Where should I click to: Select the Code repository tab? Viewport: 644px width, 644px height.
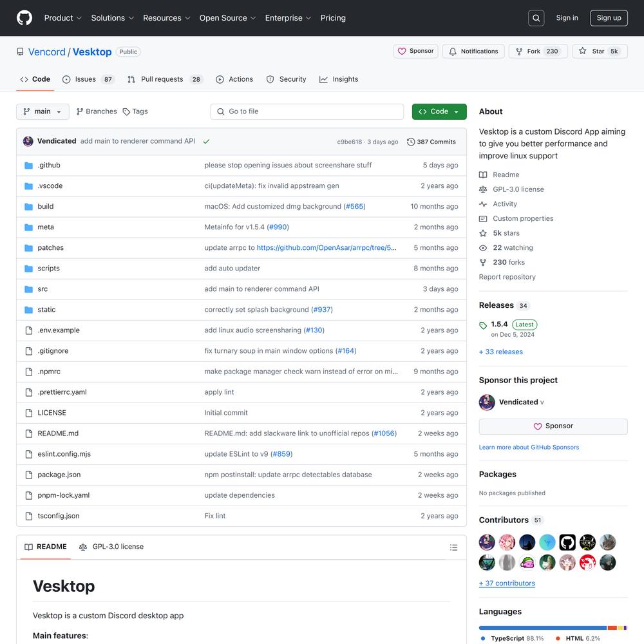(x=35, y=79)
